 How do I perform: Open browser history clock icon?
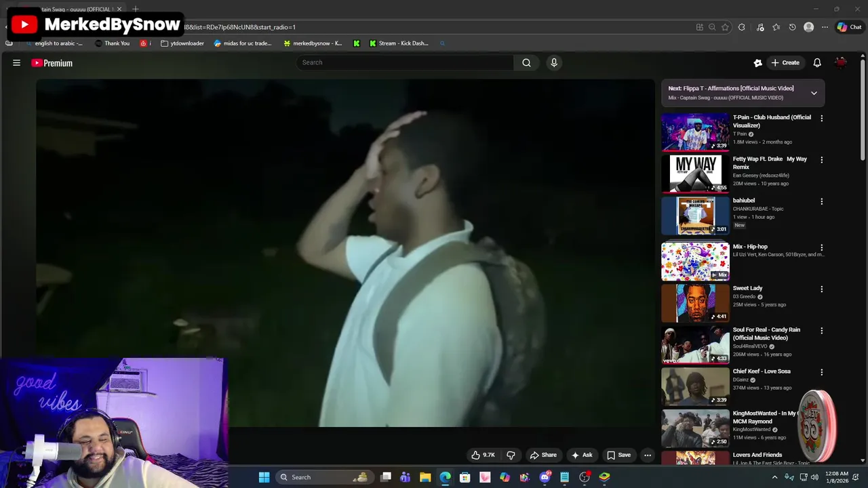[792, 27]
